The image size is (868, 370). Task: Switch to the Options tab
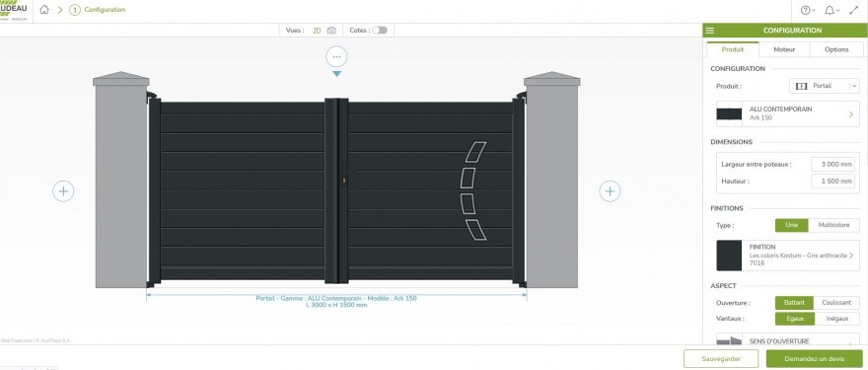[x=835, y=49]
